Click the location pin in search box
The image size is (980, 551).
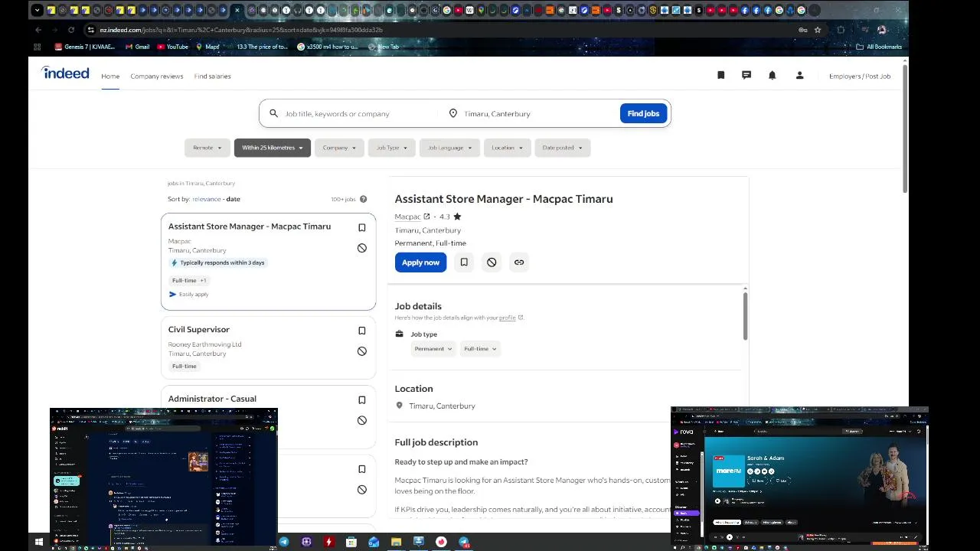(452, 113)
